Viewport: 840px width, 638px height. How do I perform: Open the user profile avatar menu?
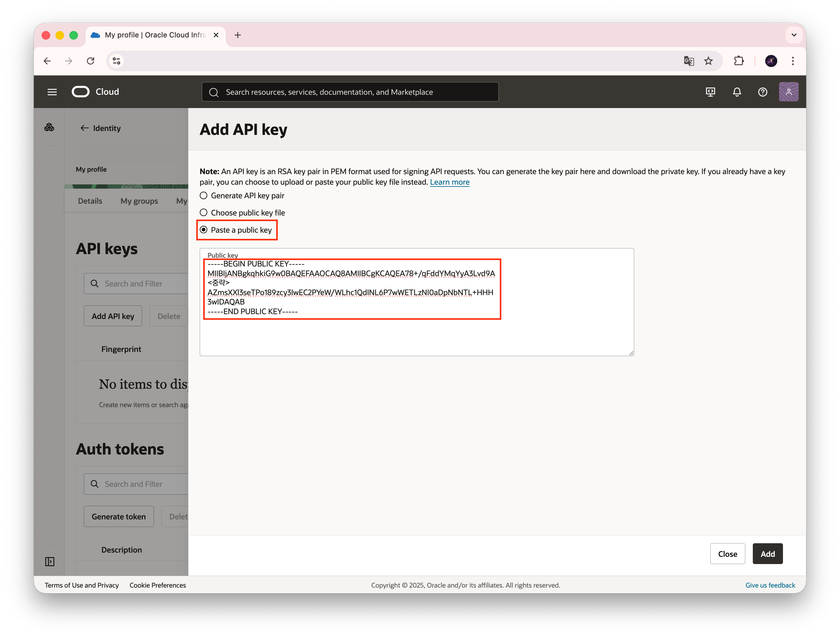point(788,92)
